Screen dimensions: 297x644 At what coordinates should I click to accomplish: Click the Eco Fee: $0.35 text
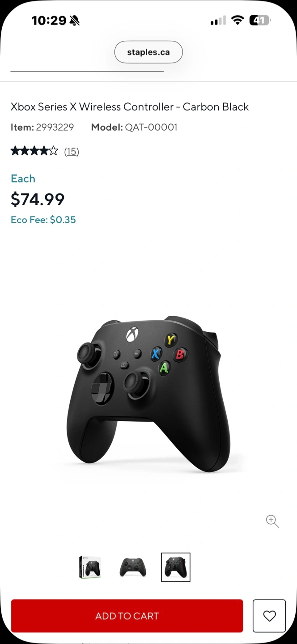pyautogui.click(x=43, y=220)
